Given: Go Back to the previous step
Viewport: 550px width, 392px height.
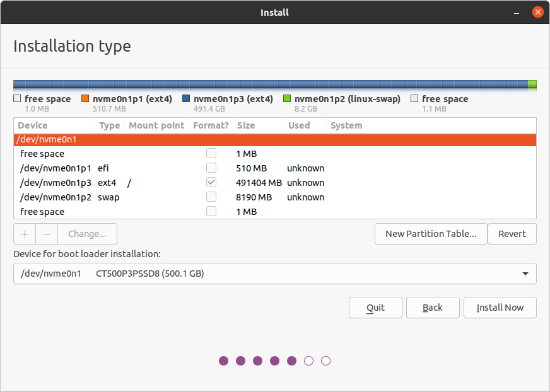Looking at the screenshot, I should pyautogui.click(x=433, y=308).
